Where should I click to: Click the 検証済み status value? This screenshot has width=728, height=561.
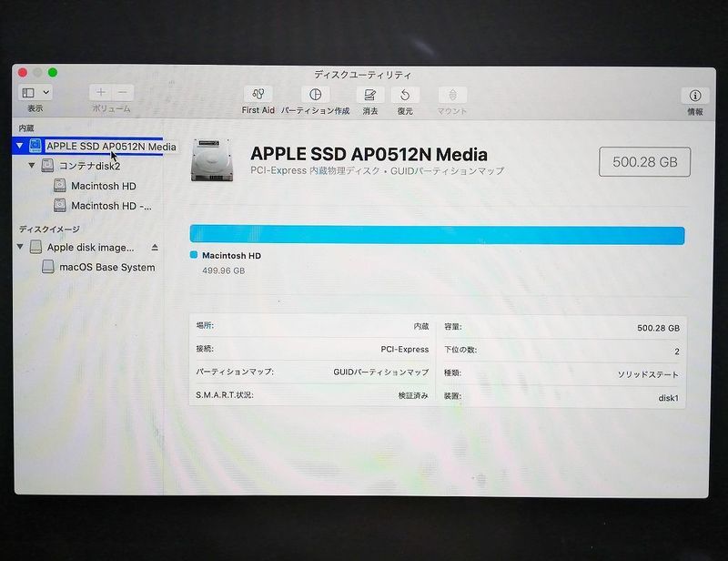[x=413, y=395]
